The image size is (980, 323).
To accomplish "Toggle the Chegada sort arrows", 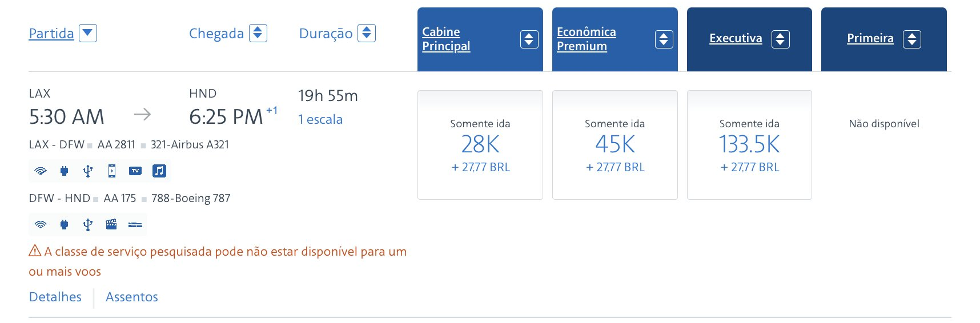I will pos(258,33).
